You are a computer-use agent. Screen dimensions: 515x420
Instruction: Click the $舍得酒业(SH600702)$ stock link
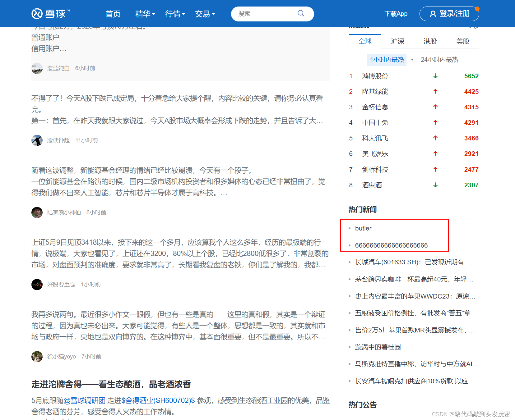pos(158,401)
